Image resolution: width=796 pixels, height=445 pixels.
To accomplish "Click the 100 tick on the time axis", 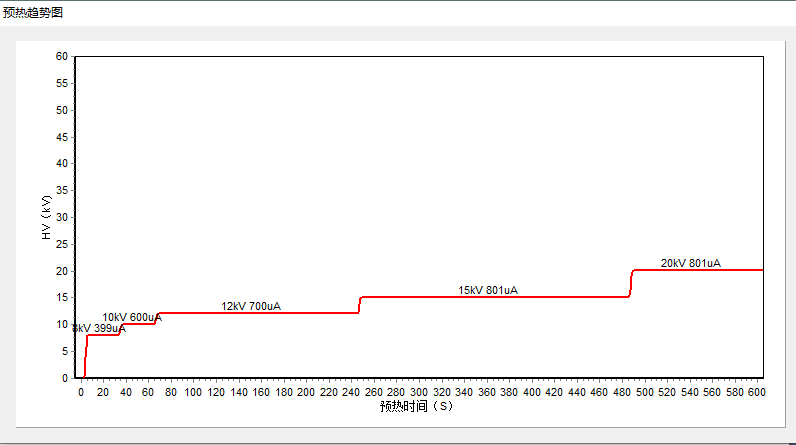I will 193,392.
